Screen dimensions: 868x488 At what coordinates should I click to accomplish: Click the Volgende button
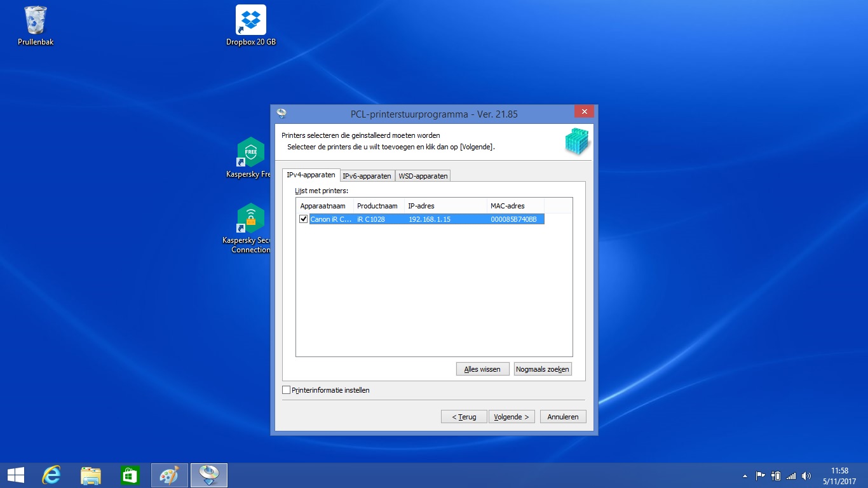pyautogui.click(x=512, y=417)
